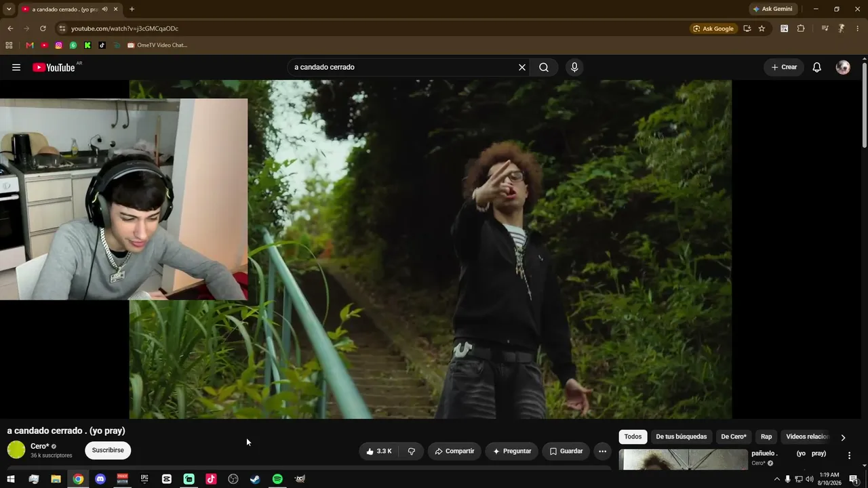Close the a candado cerrado tab
This screenshot has width=868, height=488.
click(x=116, y=9)
